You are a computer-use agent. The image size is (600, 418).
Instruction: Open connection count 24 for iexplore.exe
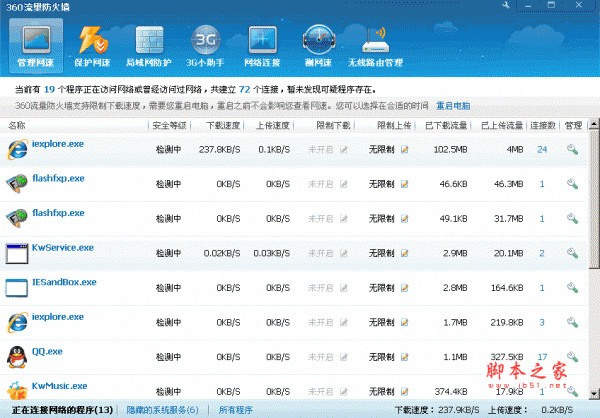click(542, 150)
